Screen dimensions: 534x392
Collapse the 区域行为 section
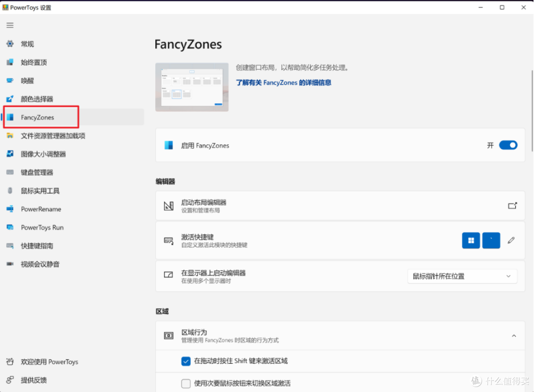(x=513, y=335)
